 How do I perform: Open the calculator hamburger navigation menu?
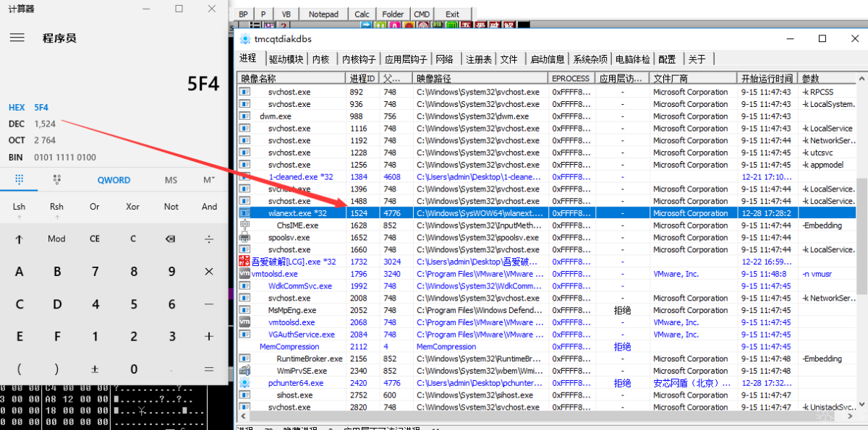(x=17, y=38)
